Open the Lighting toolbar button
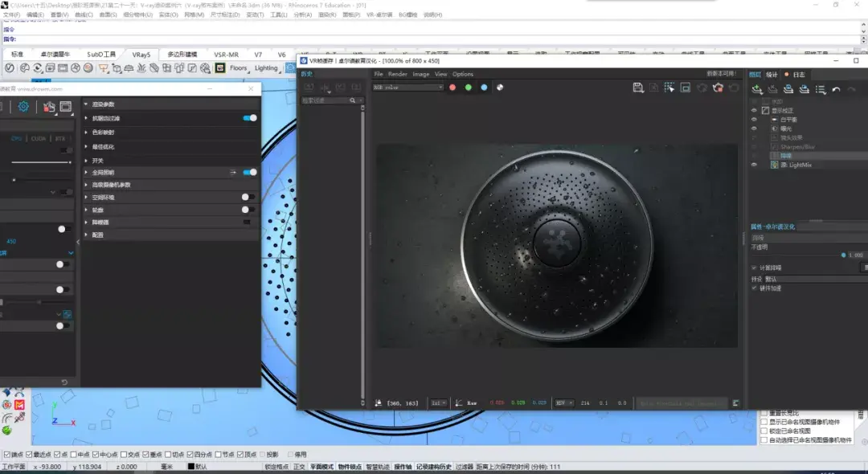Screen dimensions: 868x474 [266, 68]
